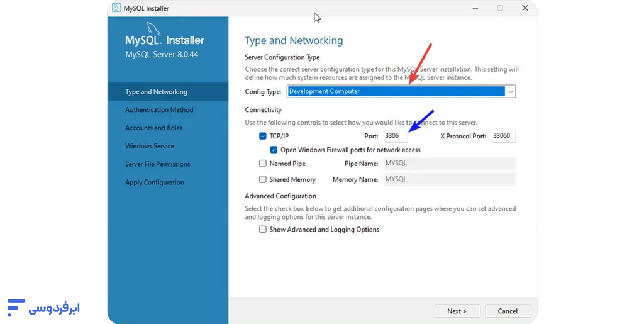Click the Config Type label
Image resolution: width=644 pixels, height=324 pixels.
(263, 92)
